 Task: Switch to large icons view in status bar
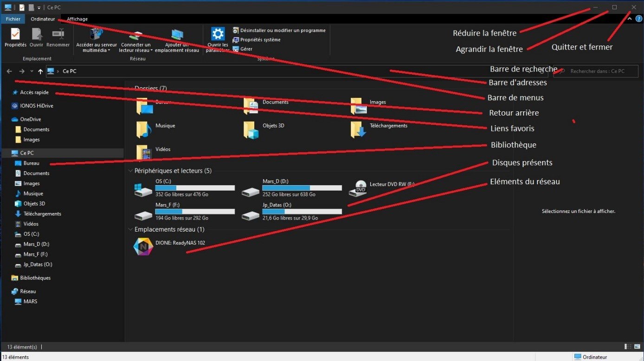pos(637,347)
